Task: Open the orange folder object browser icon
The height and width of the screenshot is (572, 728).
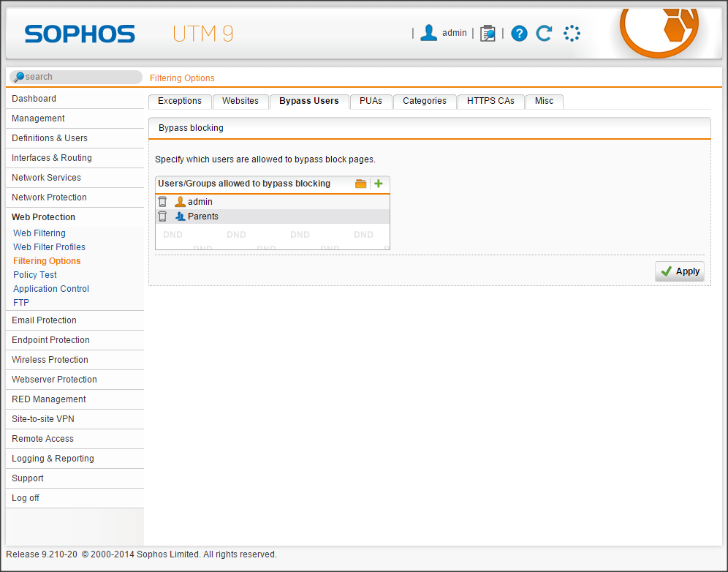Action: tap(360, 184)
